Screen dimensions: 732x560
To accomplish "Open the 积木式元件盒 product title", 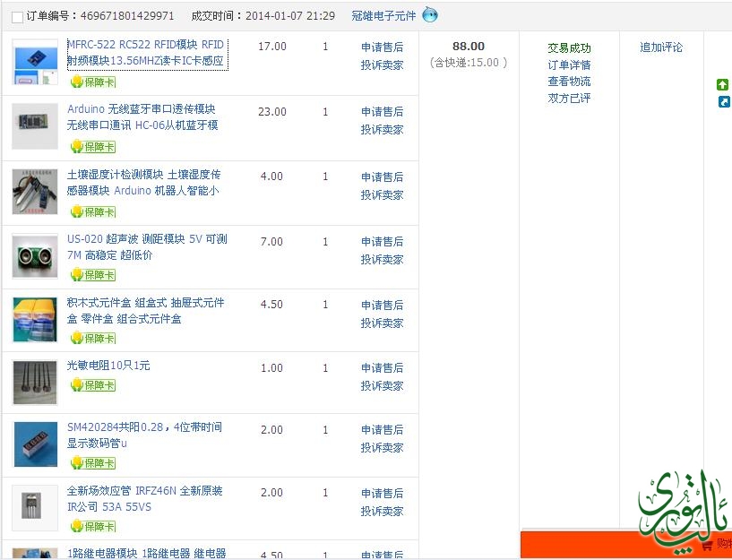I will 146,311.
